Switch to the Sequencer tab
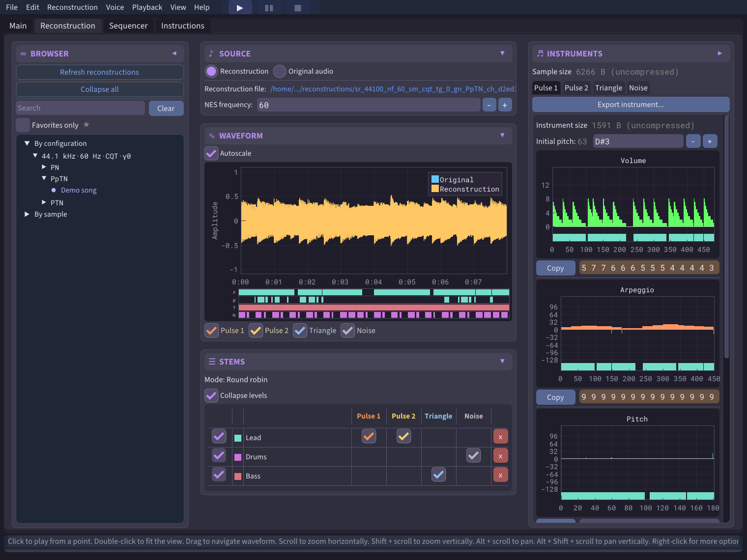 pos(128,26)
